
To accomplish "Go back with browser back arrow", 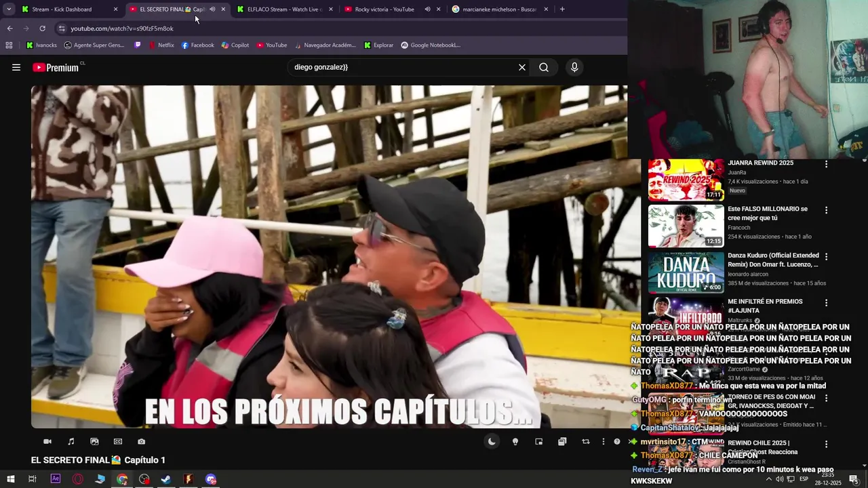I will tap(9, 28).
